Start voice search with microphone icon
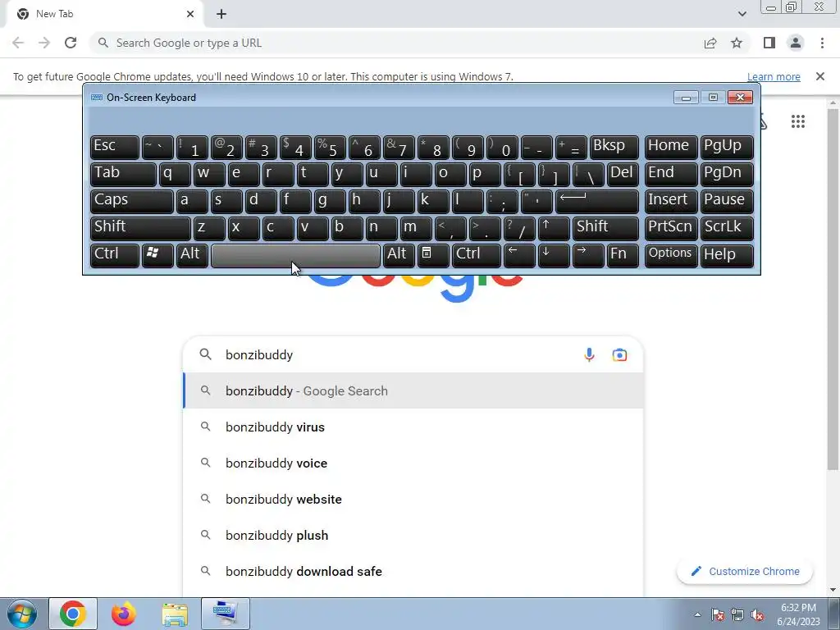Viewport: 840px width, 630px height. 589,354
